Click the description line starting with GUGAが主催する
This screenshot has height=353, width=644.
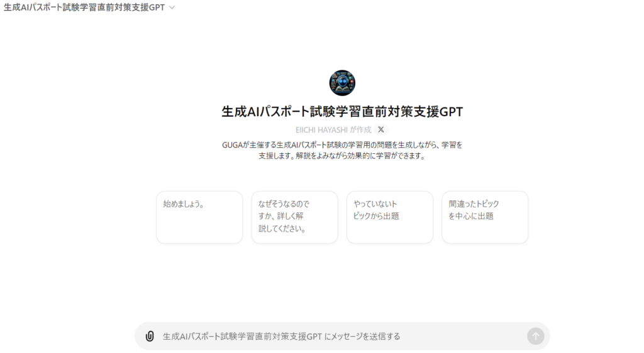click(x=342, y=144)
